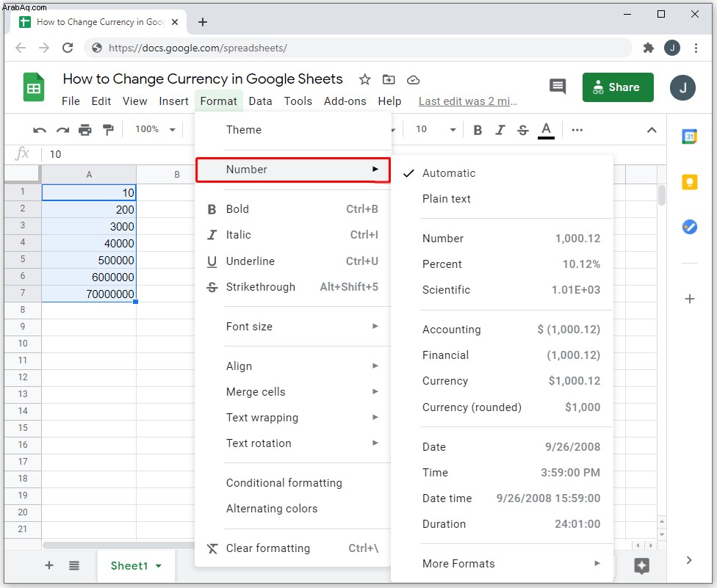Hide the menus with the up chevron
This screenshot has width=717, height=588.
(x=652, y=130)
